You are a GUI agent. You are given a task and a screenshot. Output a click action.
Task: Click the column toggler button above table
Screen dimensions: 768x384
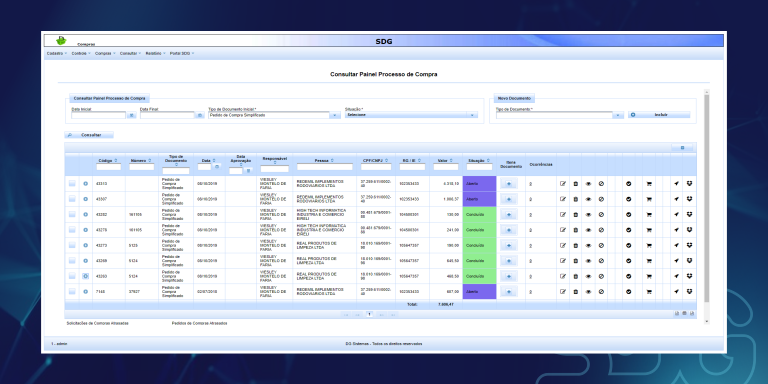click(x=682, y=147)
